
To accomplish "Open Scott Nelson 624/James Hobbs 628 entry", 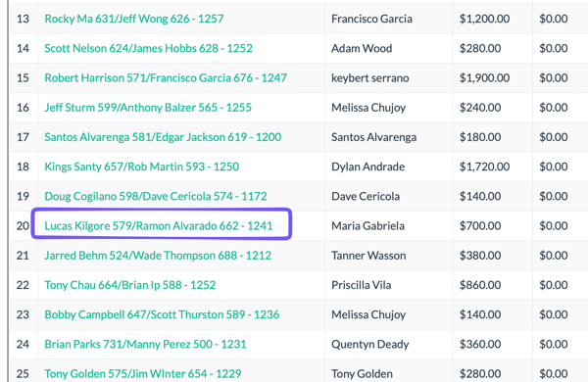I will (148, 48).
